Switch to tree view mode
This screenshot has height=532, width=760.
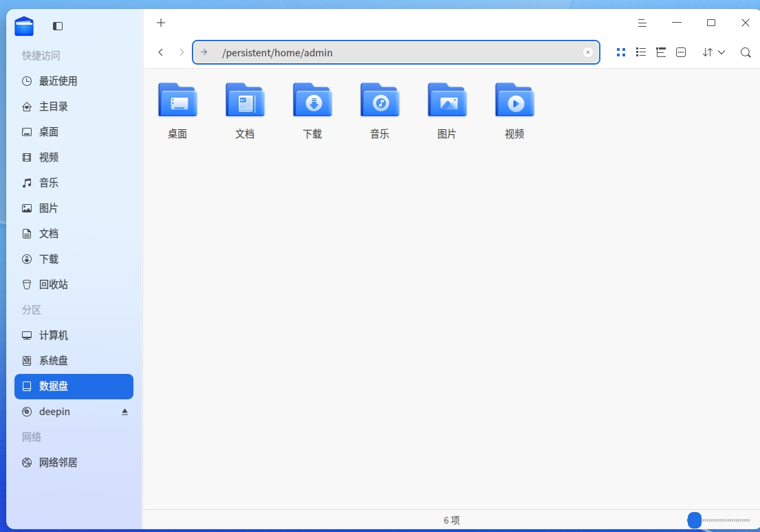(661, 52)
